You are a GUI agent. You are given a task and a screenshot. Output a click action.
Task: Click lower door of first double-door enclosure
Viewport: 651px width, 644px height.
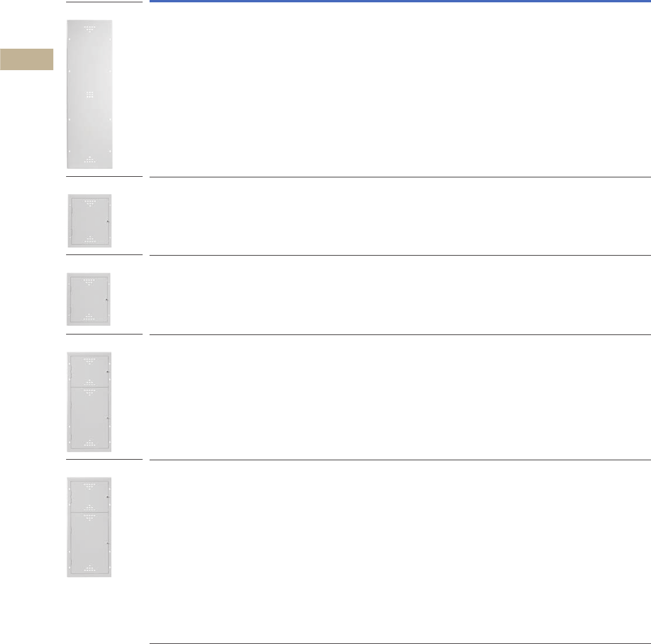[x=89, y=419]
